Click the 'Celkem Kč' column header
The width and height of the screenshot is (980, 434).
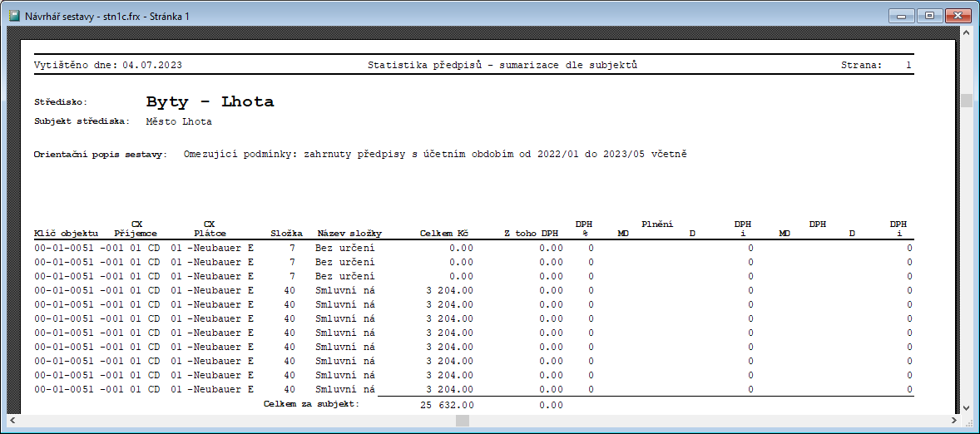(444, 234)
